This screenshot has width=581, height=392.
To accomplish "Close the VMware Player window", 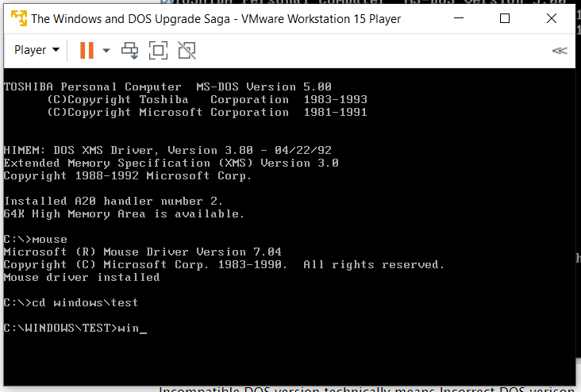I will coord(552,18).
